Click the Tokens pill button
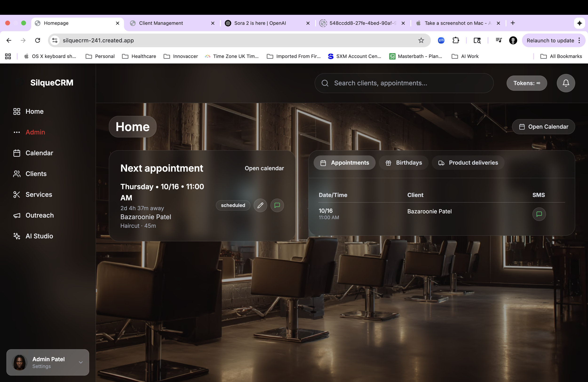This screenshot has width=588, height=382. [x=526, y=83]
